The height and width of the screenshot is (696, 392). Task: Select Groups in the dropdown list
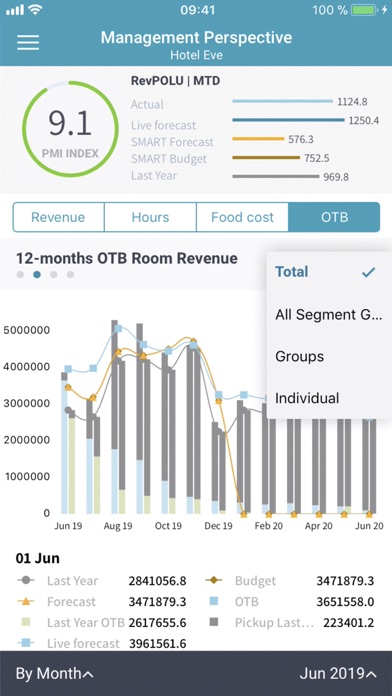click(x=329, y=356)
